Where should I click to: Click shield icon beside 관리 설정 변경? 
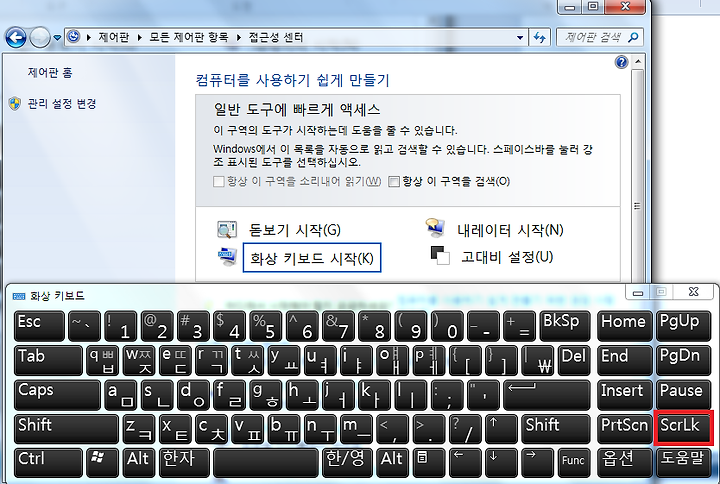click(15, 104)
